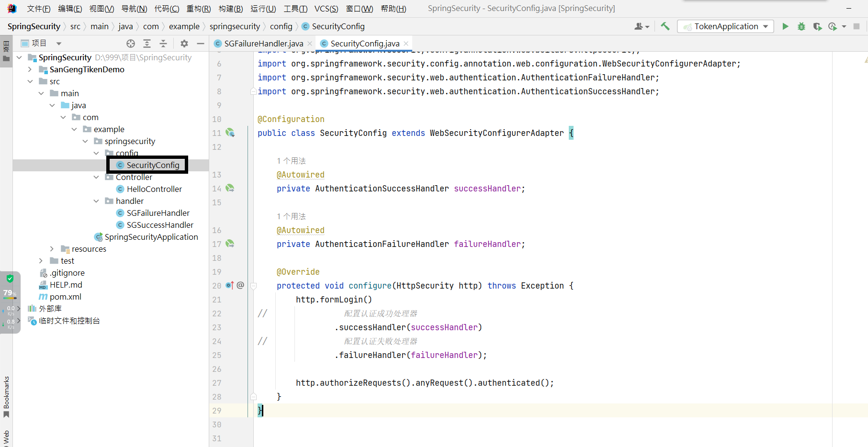
Task: Click the @ gutter icon on line 20
Action: 240,285
